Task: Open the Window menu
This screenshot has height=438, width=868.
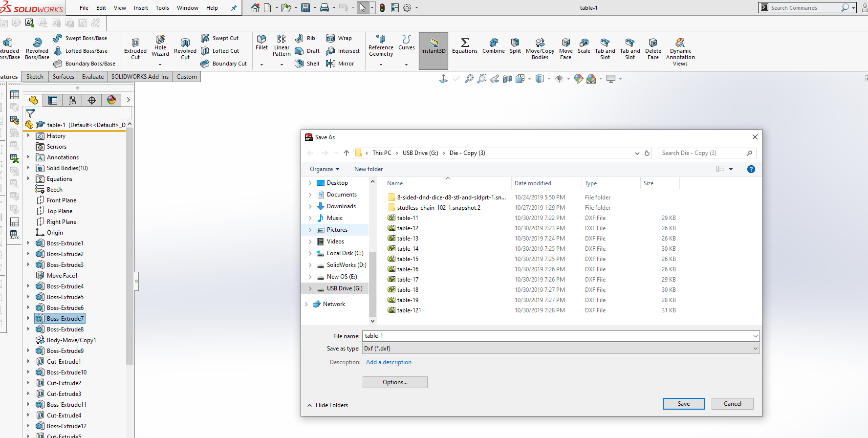Action: (188, 8)
